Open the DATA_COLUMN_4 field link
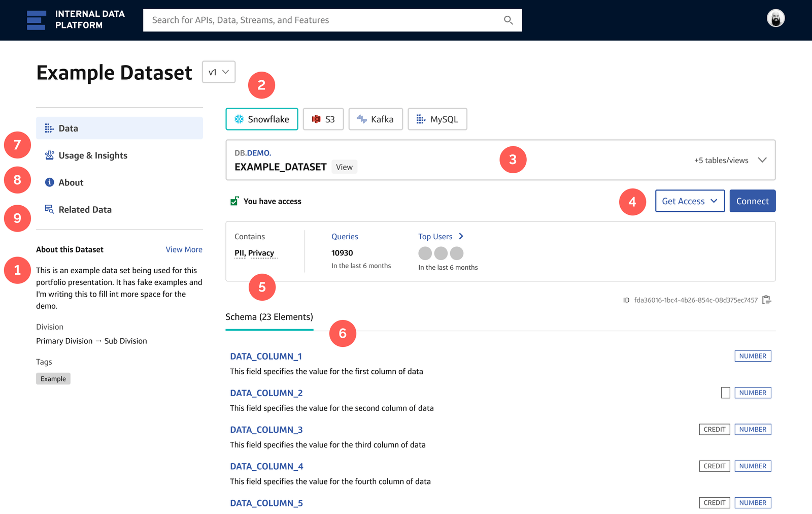The height and width of the screenshot is (514, 812). coord(266,466)
